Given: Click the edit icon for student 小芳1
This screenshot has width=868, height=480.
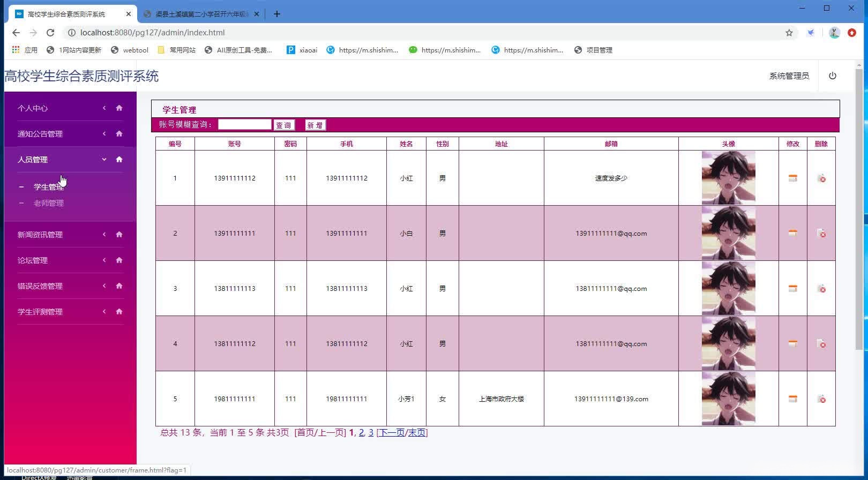Looking at the screenshot, I should tap(792, 399).
